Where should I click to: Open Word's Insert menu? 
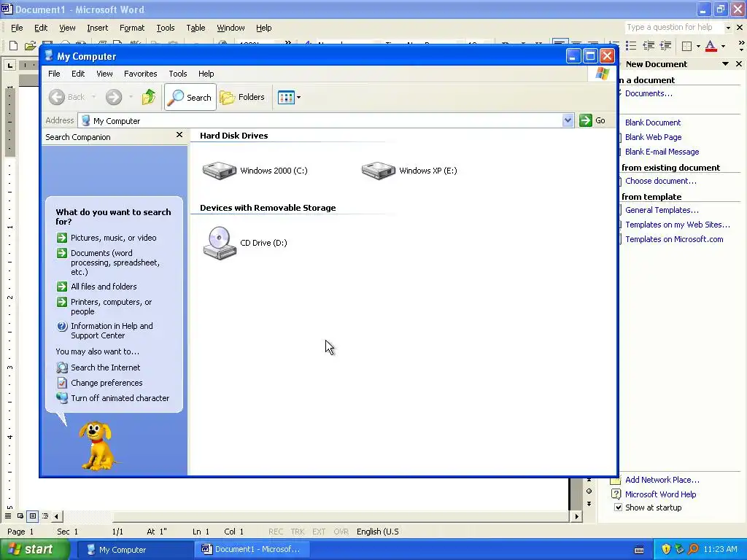(x=97, y=28)
